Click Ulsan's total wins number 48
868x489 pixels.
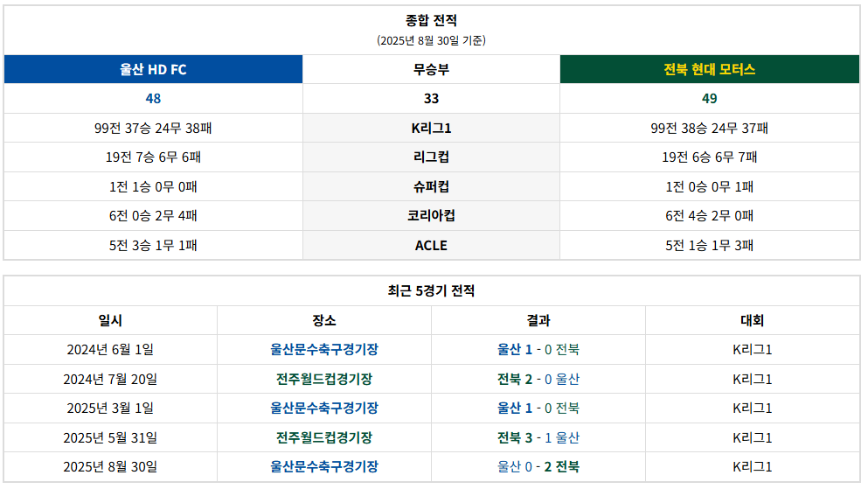tap(153, 99)
